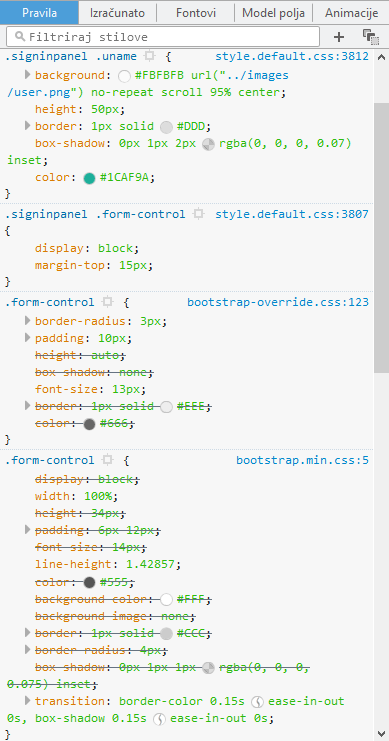Click selector highlighter icon next to .signinpanel .form-control

[x=199, y=214]
